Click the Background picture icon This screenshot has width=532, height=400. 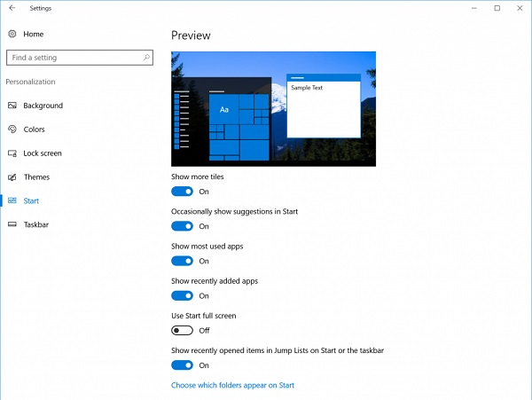pos(12,106)
